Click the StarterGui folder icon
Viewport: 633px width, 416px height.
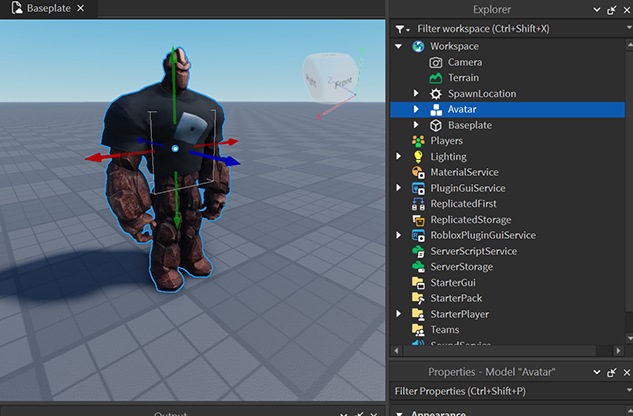(x=418, y=283)
